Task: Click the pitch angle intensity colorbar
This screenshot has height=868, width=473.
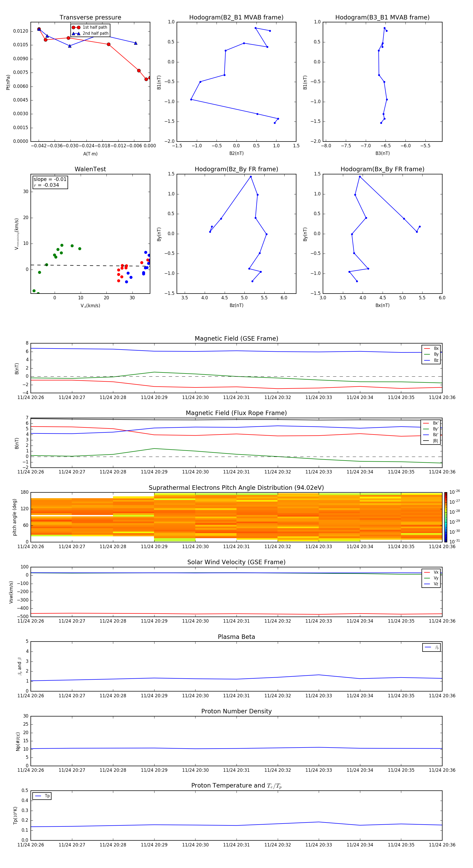Action: coord(446,517)
